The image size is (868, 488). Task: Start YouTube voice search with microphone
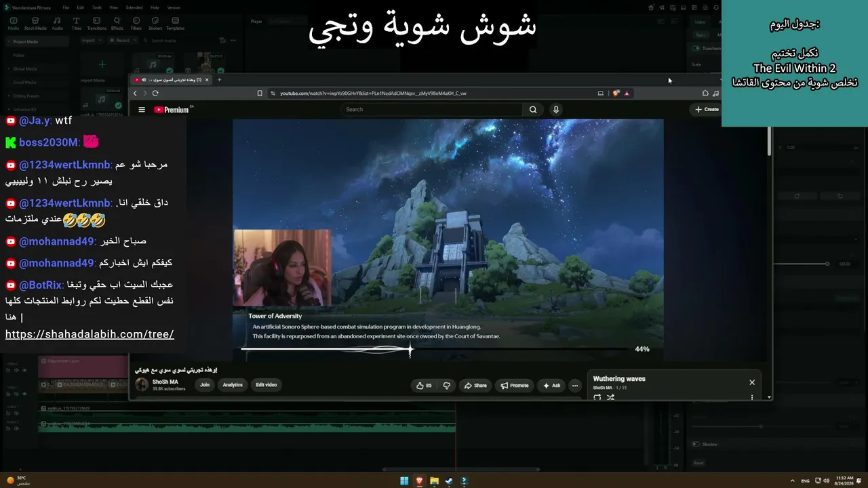[556, 109]
